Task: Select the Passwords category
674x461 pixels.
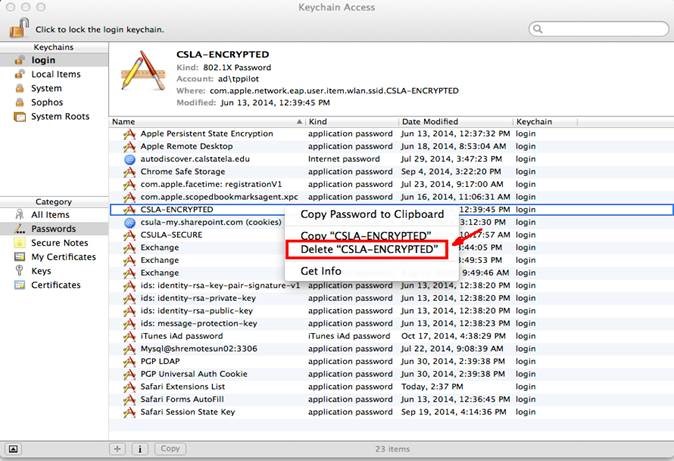Action: pyautogui.click(x=54, y=228)
